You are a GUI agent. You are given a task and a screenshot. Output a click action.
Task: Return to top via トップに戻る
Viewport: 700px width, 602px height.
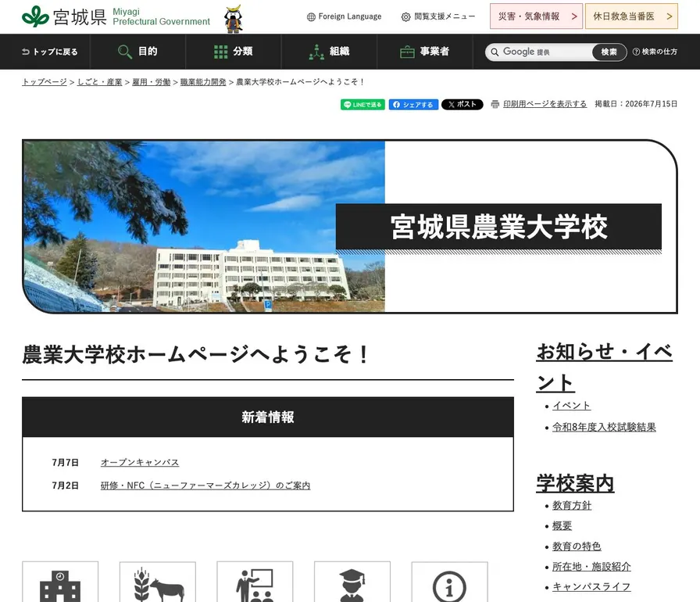pyautogui.click(x=49, y=52)
